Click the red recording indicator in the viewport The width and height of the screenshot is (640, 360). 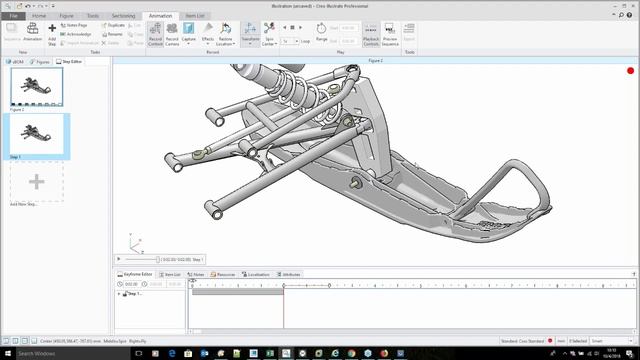(630, 71)
